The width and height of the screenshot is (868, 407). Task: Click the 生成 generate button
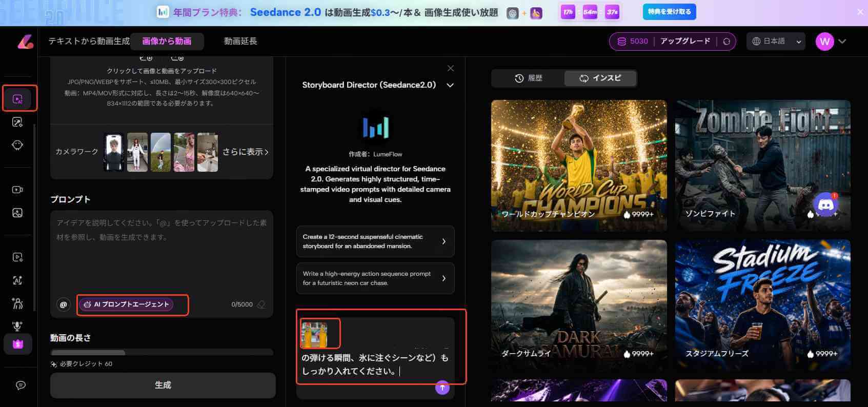[163, 385]
